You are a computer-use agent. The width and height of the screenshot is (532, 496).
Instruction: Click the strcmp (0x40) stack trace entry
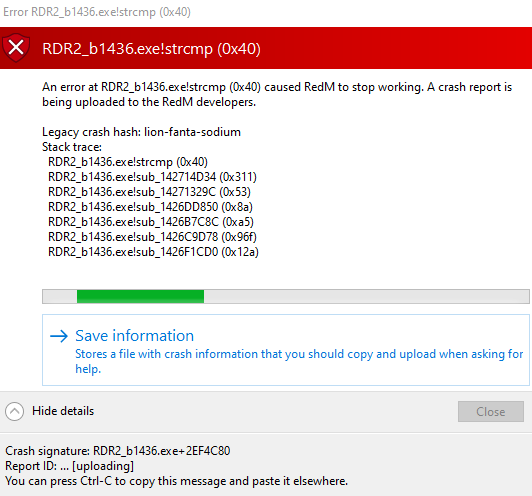pos(128,162)
